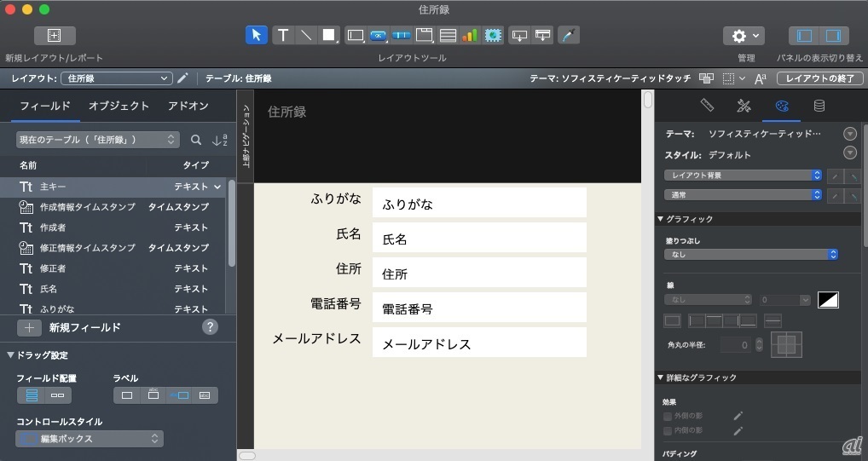Choose the Format Painter eyedropper tool
The width and height of the screenshot is (868, 461).
tap(567, 35)
